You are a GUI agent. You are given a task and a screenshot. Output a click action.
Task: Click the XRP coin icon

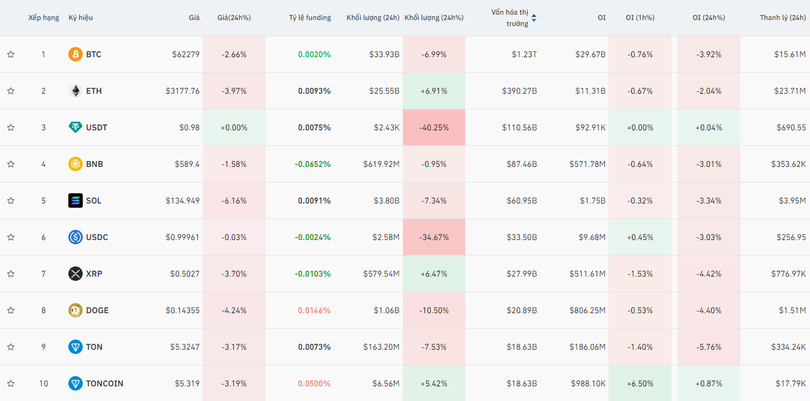[75, 273]
